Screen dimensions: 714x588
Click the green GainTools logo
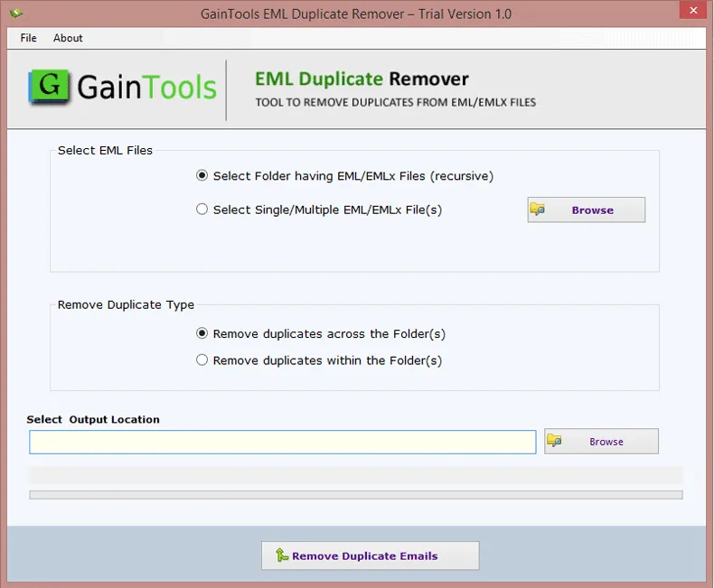(49, 87)
